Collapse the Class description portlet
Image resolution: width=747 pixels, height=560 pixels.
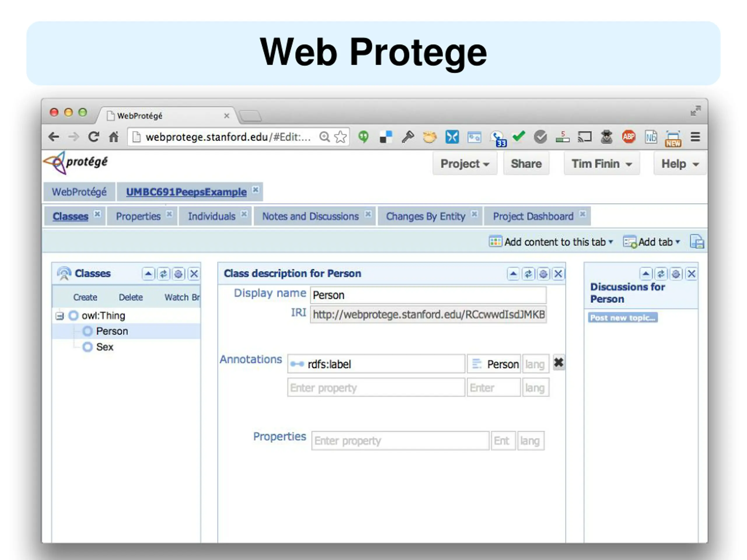pyautogui.click(x=513, y=274)
